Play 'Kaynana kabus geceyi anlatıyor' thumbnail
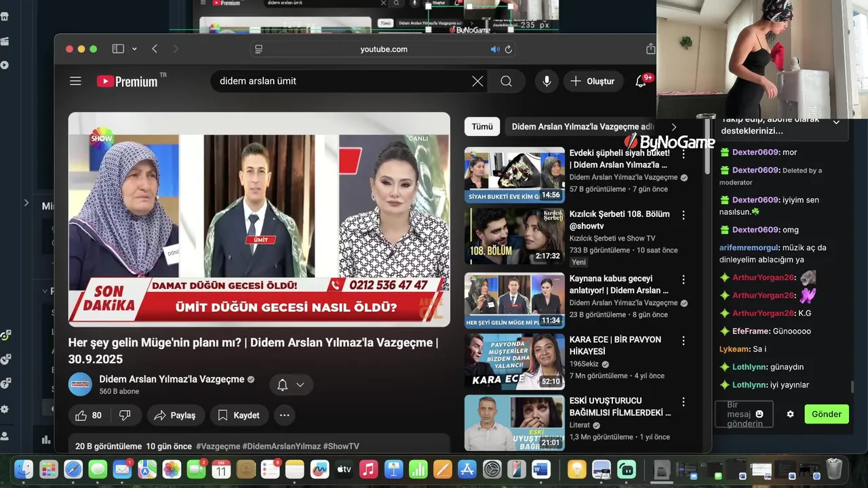 coord(514,300)
